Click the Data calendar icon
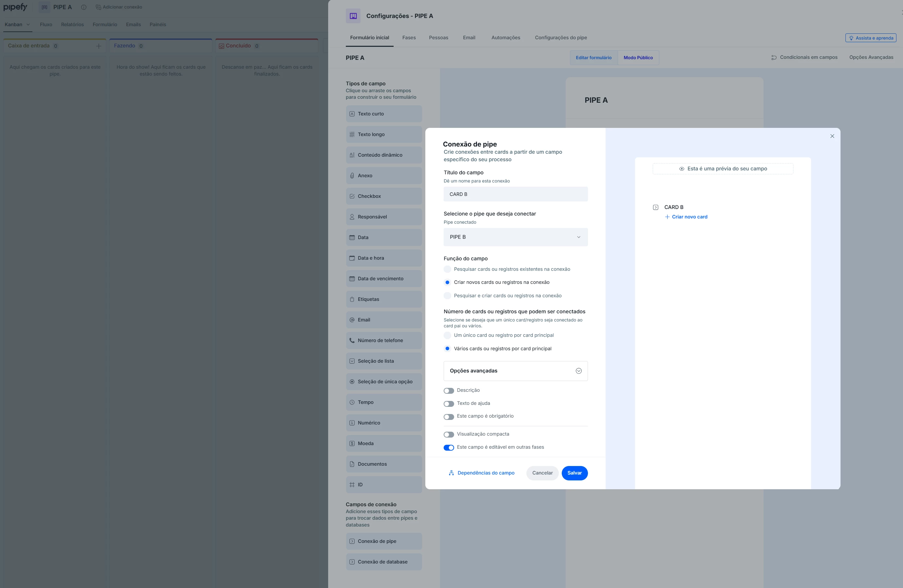Screen dimensions: 903x588 tap(352, 237)
